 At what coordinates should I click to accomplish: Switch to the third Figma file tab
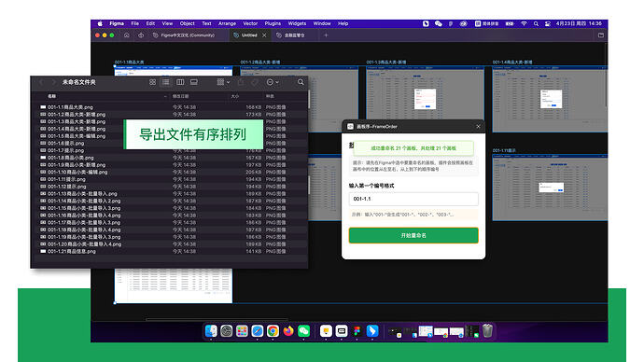click(x=291, y=35)
